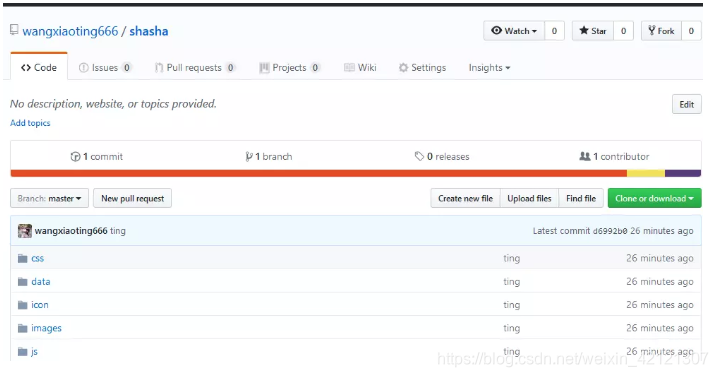The height and width of the screenshot is (377, 718).
Task: Click the Pull requests count badge 0
Action: (230, 67)
